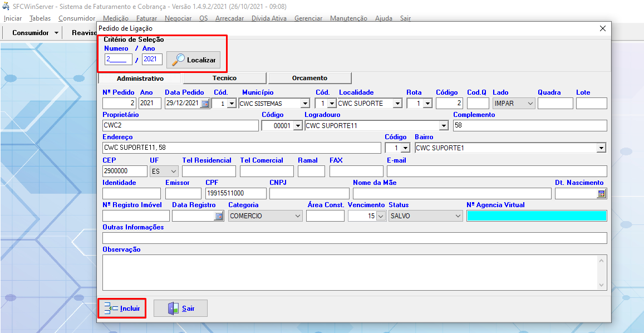The width and height of the screenshot is (644, 333).
Task: Expand the Localidade dropdown
Action: [397, 104]
